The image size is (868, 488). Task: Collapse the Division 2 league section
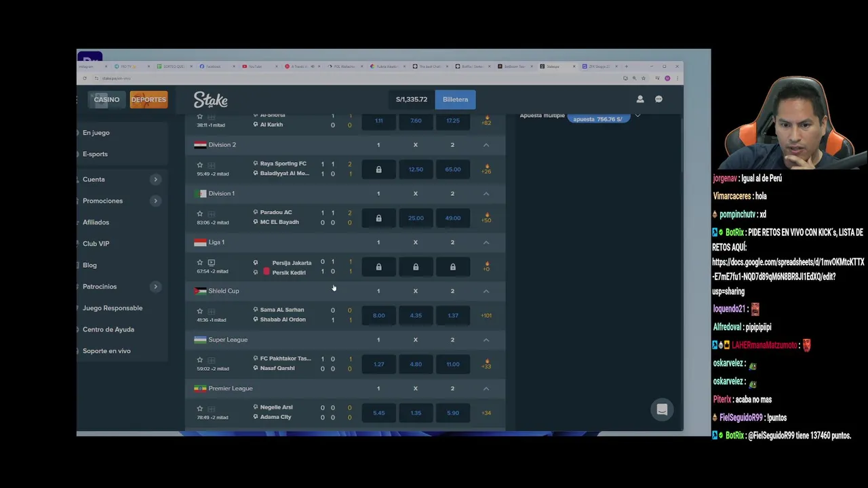(x=486, y=145)
